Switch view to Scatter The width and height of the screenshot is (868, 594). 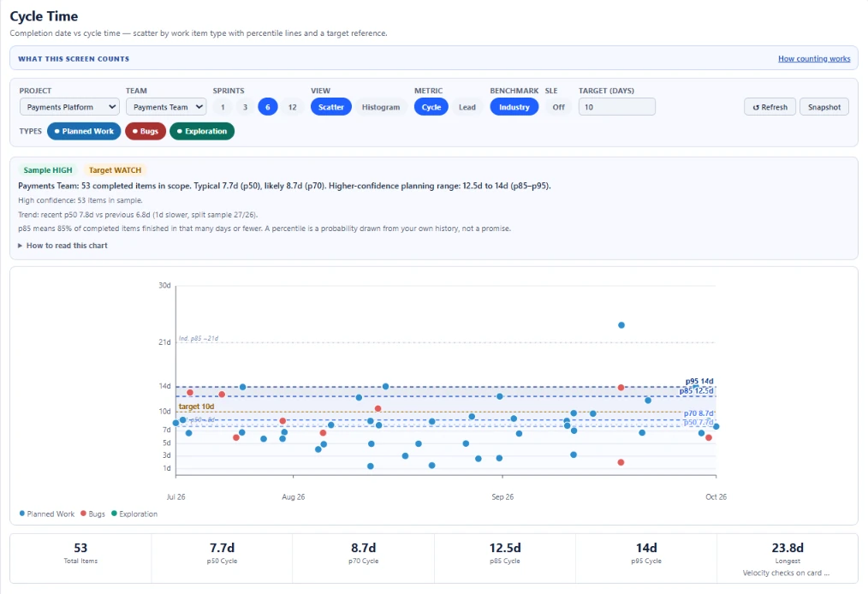[331, 107]
